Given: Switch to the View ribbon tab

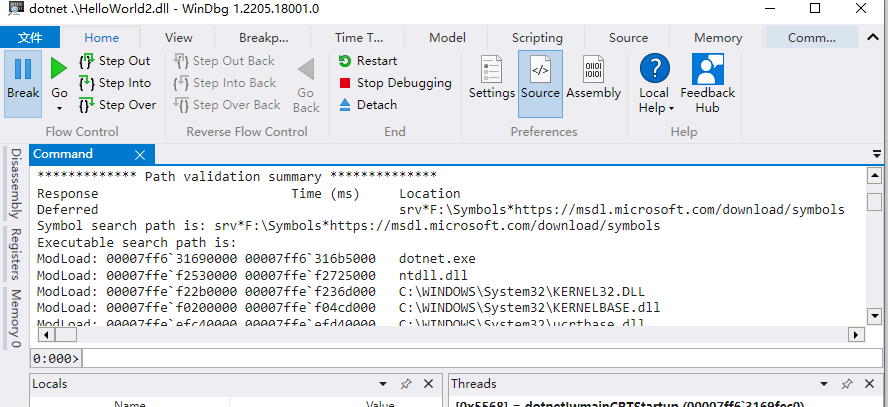Looking at the screenshot, I should tap(179, 38).
